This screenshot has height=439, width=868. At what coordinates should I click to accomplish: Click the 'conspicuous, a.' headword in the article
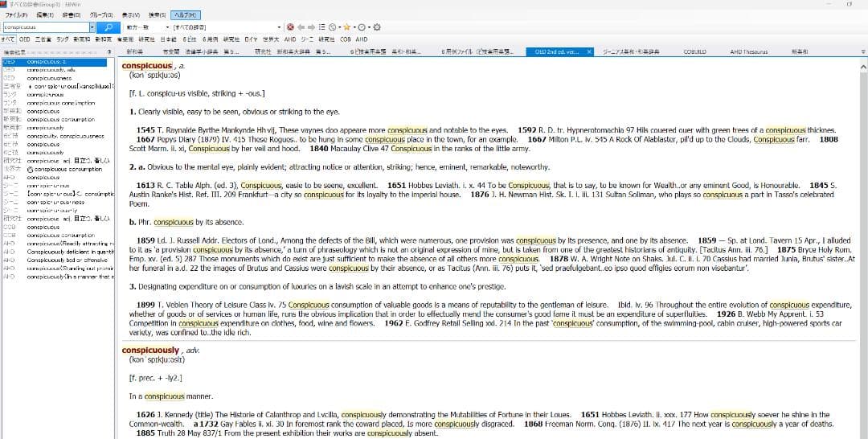coord(154,66)
